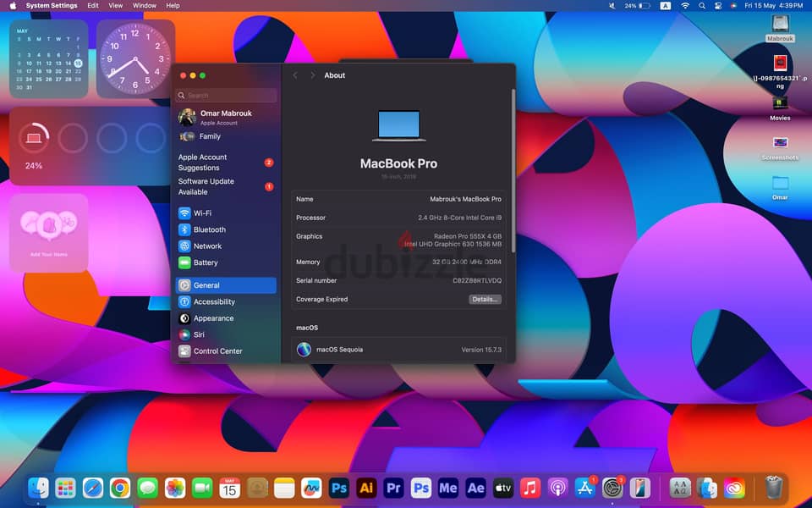The height and width of the screenshot is (508, 812).
Task: Launch Safari from the Dock
Action: pos(93,488)
